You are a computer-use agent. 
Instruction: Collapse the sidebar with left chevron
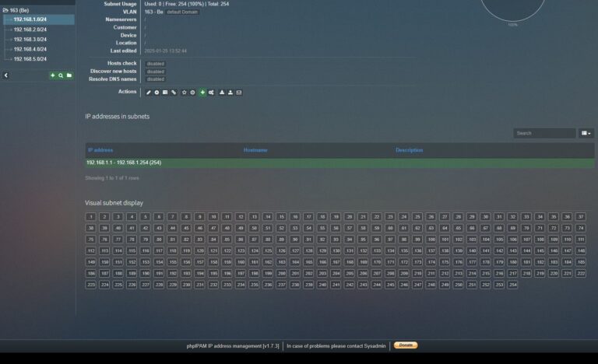click(6, 75)
